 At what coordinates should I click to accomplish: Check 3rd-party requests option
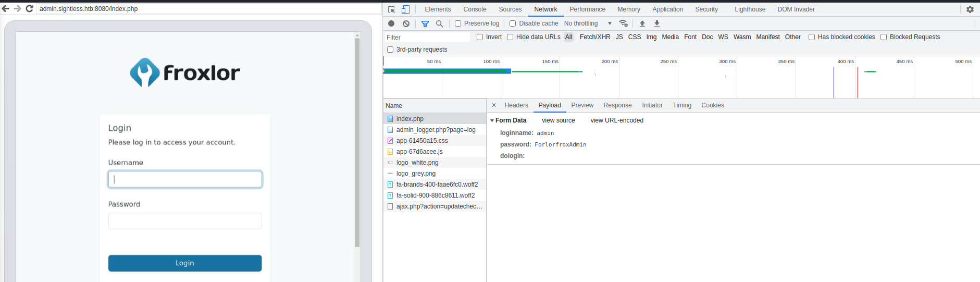tap(390, 50)
